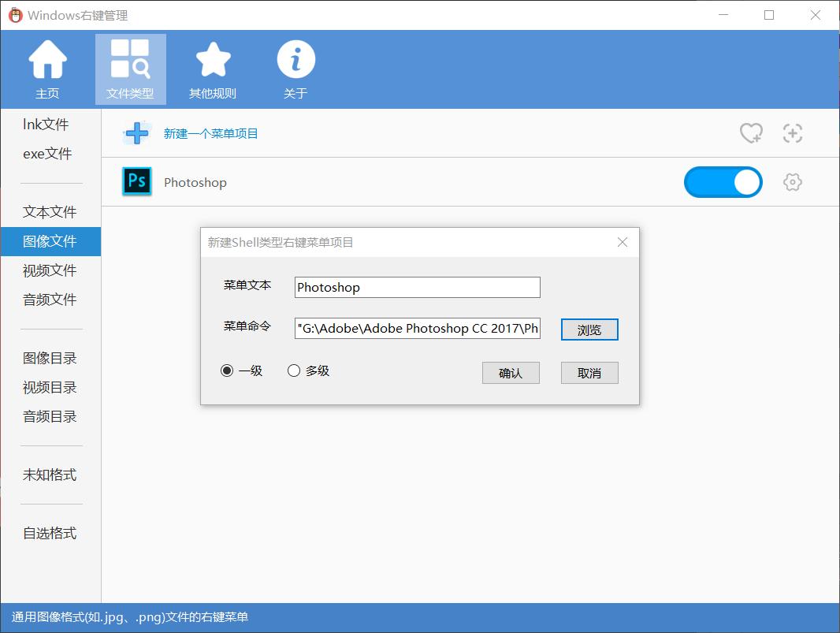Select the Photoshop Ps icon
This screenshot has height=633, width=840.
tap(136, 181)
